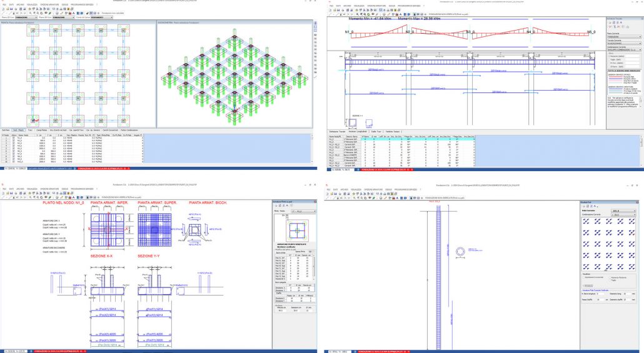Viewport: 644px width, 353px height.
Task: Click topmost view-layout icon beside the axonometric view
Action: click(x=315, y=23)
